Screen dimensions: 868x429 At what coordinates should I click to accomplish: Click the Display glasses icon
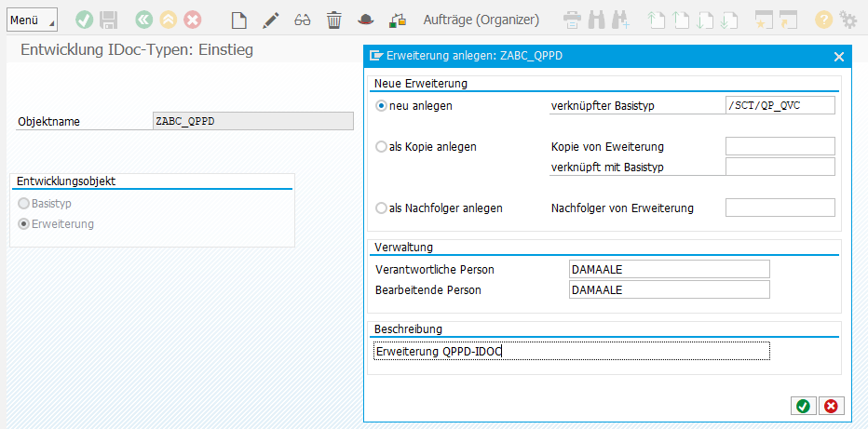point(302,20)
